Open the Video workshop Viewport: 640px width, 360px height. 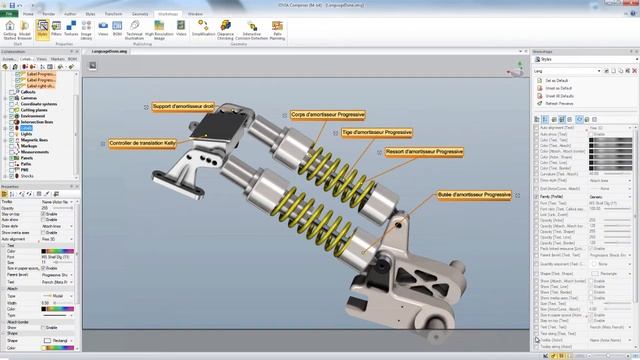tap(181, 29)
